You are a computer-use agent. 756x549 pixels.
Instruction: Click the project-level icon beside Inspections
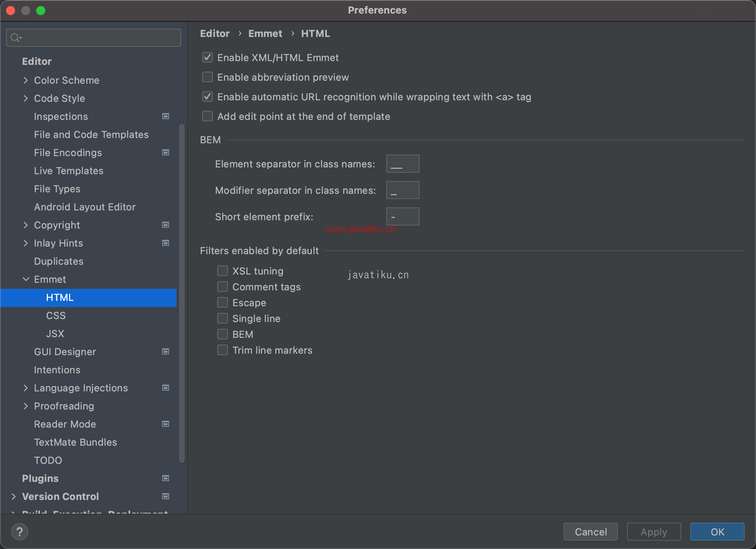165,117
